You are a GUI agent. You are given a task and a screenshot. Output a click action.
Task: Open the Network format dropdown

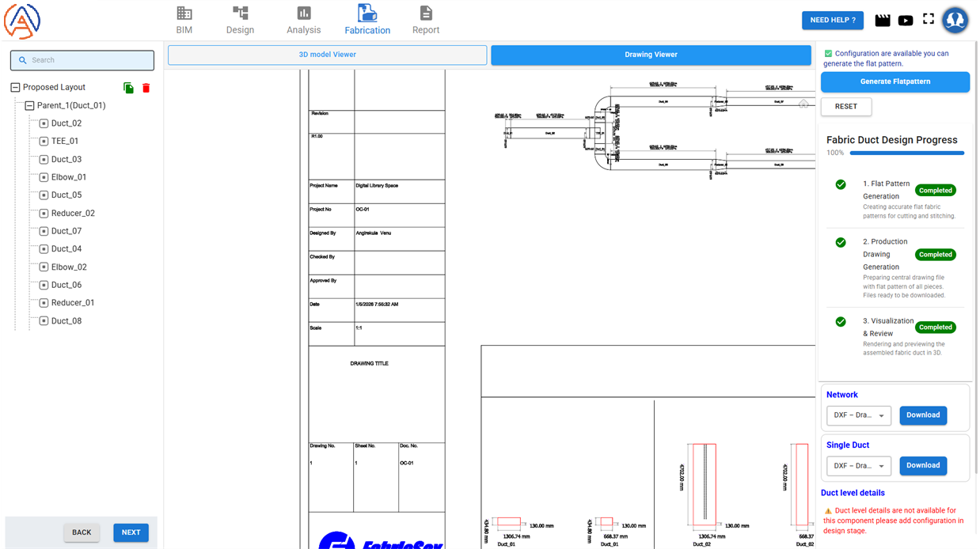pyautogui.click(x=858, y=415)
